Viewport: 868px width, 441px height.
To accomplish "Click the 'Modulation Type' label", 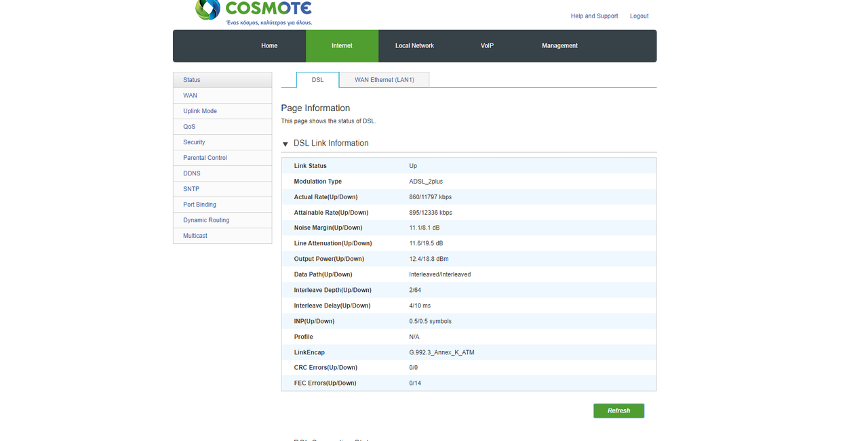I will pos(317,182).
